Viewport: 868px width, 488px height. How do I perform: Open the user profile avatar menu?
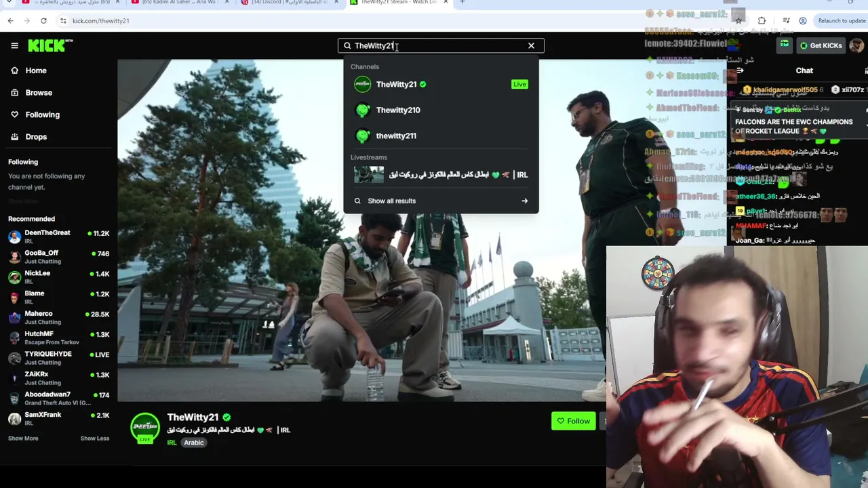coord(857,45)
